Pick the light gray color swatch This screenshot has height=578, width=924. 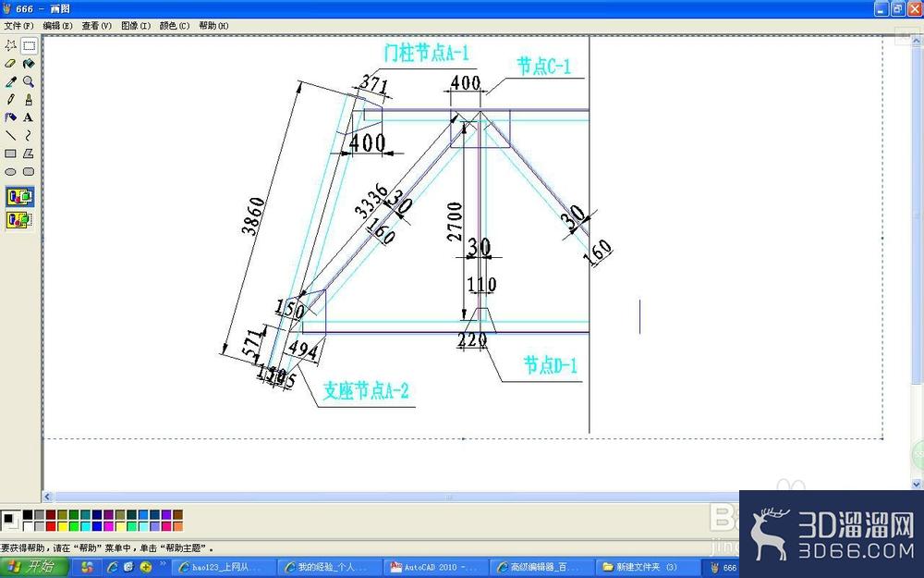pyautogui.click(x=40, y=526)
